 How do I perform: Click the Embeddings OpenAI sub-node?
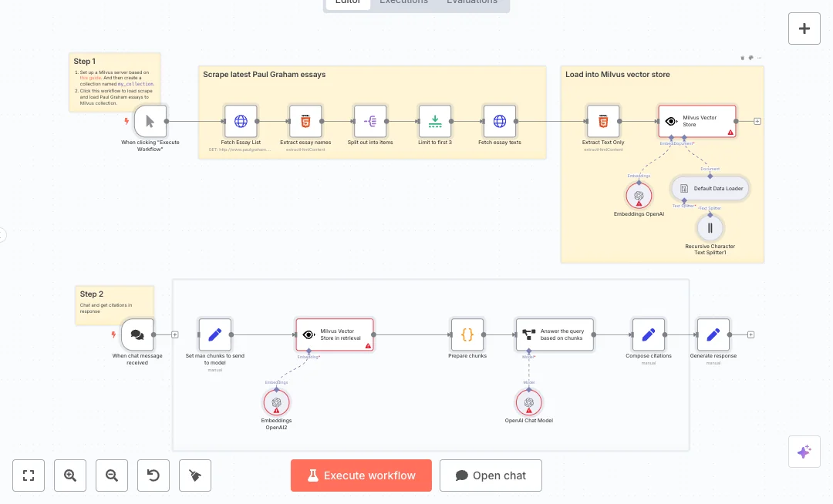click(x=639, y=196)
